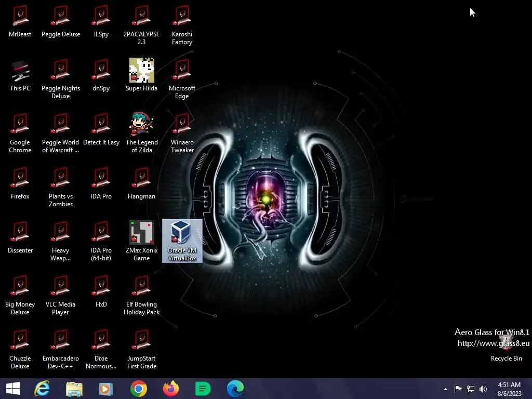Screen dimensions: 532x399
Task: Select Peggle Nights Deluxe shortcut
Action: click(x=61, y=79)
